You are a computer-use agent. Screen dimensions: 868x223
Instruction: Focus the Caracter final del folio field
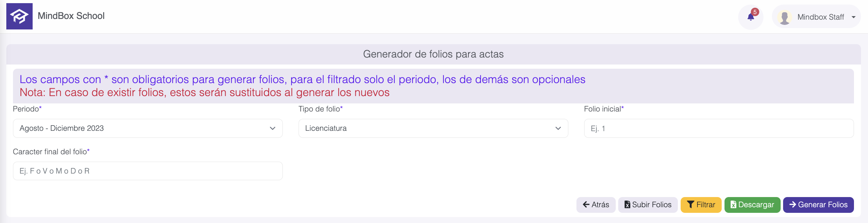(x=148, y=171)
